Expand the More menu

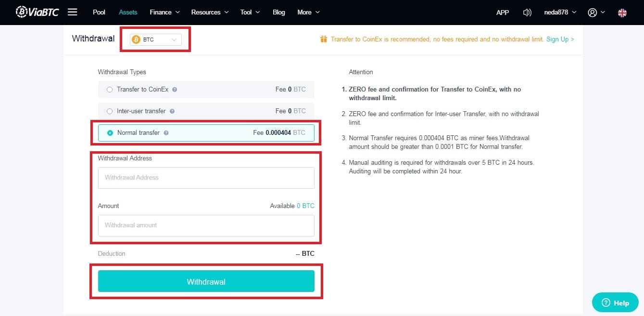click(308, 13)
